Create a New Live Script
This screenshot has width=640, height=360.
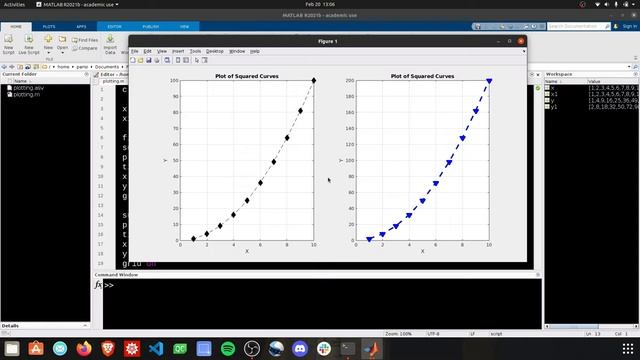pyautogui.click(x=29, y=44)
